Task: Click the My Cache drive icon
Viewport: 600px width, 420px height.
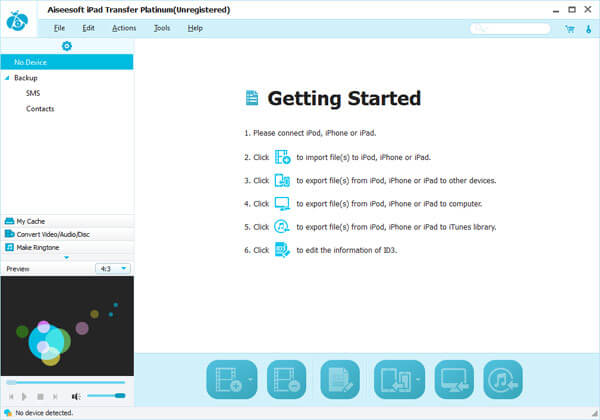Action: point(10,221)
